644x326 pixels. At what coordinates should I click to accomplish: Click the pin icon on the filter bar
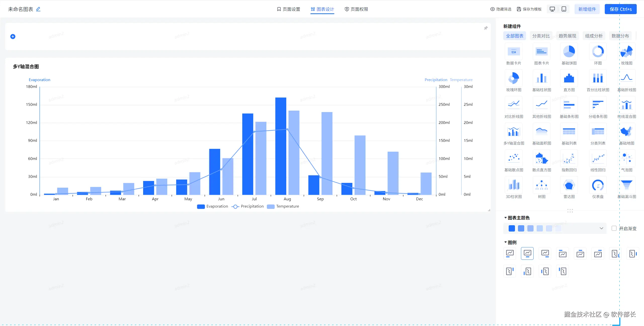(x=486, y=28)
